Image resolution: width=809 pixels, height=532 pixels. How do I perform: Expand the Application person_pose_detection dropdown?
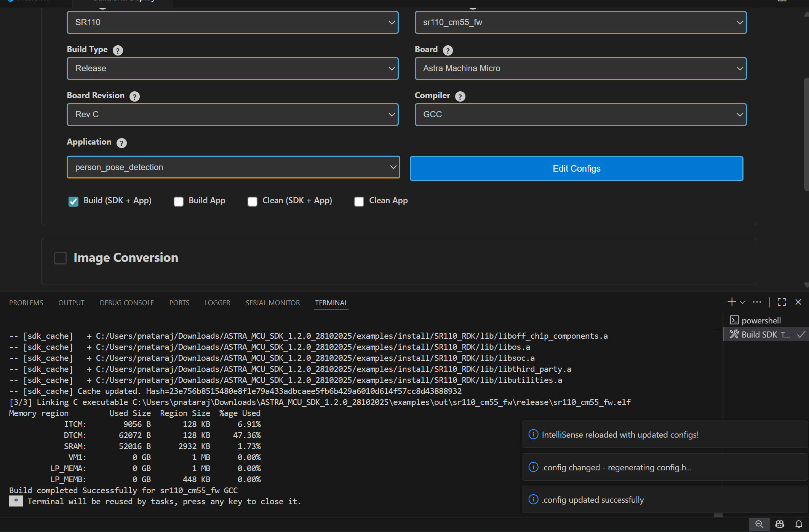click(233, 167)
